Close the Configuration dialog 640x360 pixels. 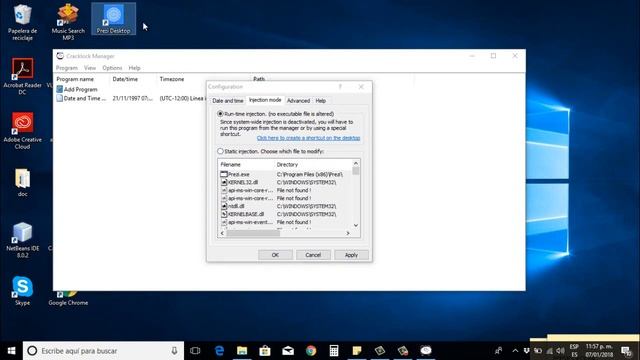coord(361,87)
